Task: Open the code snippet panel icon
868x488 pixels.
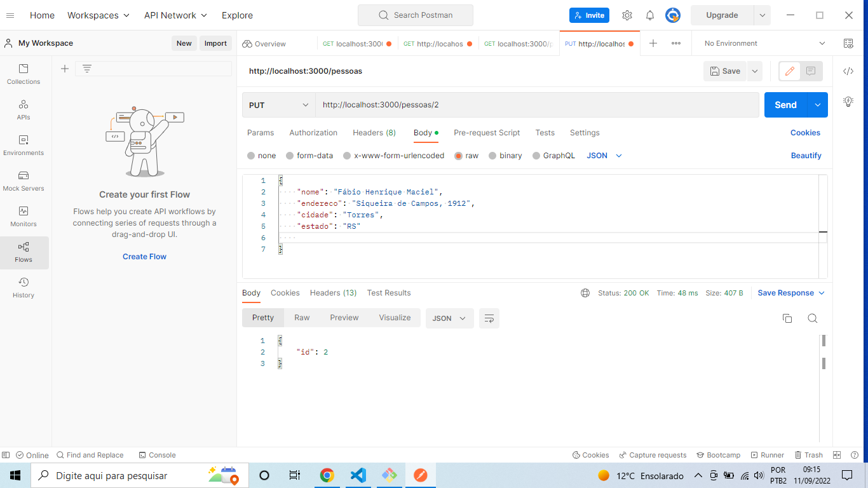Action: 848,71
